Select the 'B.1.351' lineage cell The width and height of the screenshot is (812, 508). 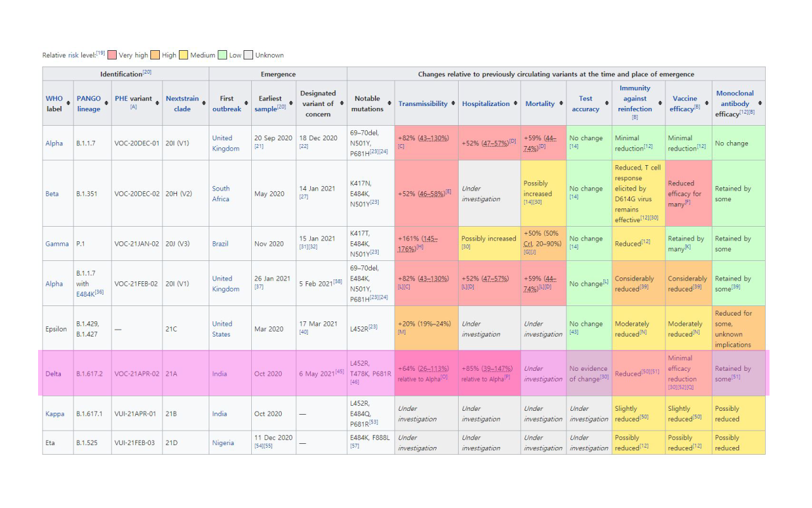click(93, 194)
